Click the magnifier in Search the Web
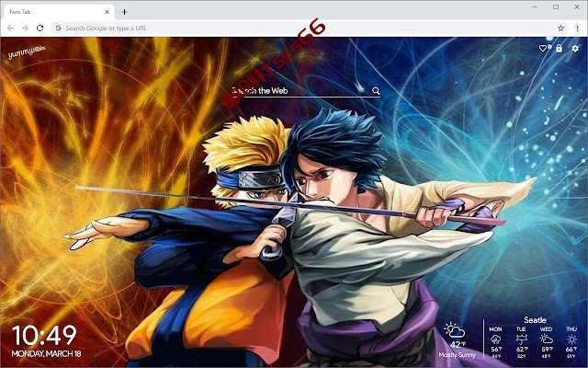 [x=376, y=90]
